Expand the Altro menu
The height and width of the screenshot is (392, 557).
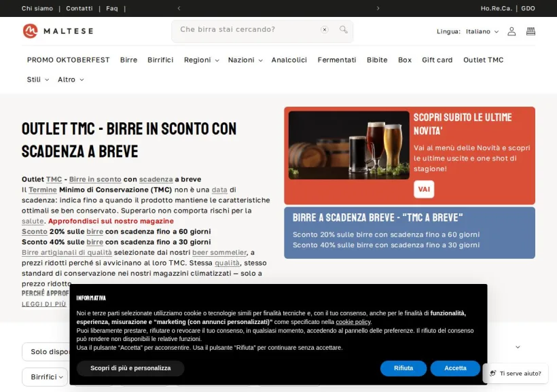(71, 79)
